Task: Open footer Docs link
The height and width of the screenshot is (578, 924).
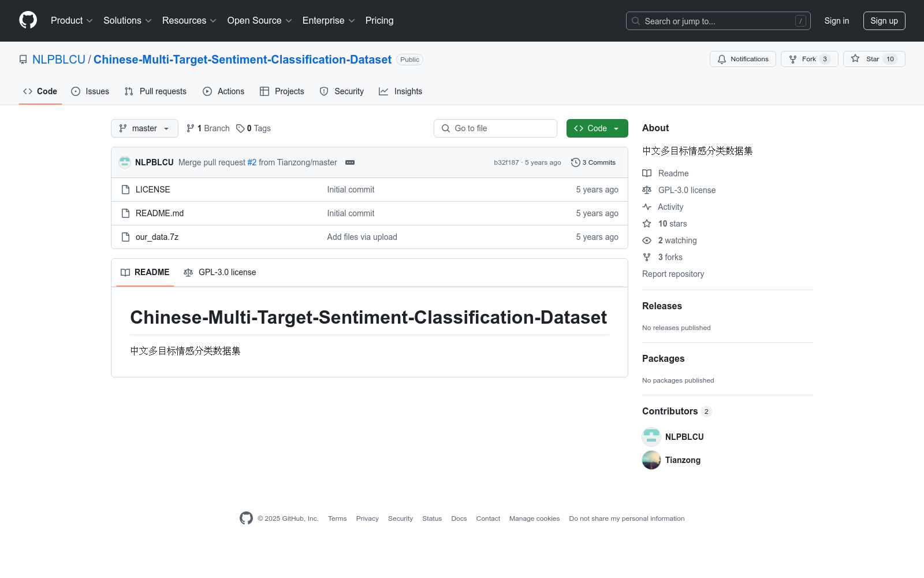Action: point(459,518)
